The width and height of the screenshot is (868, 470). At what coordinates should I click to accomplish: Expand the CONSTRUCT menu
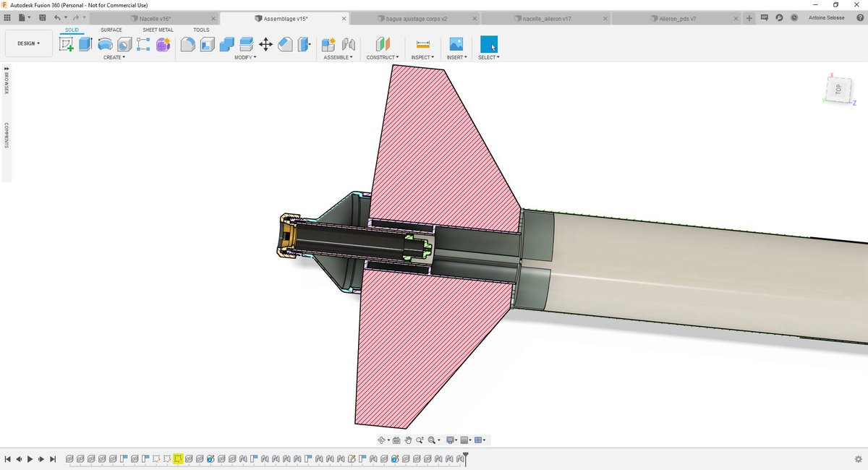[x=383, y=57]
